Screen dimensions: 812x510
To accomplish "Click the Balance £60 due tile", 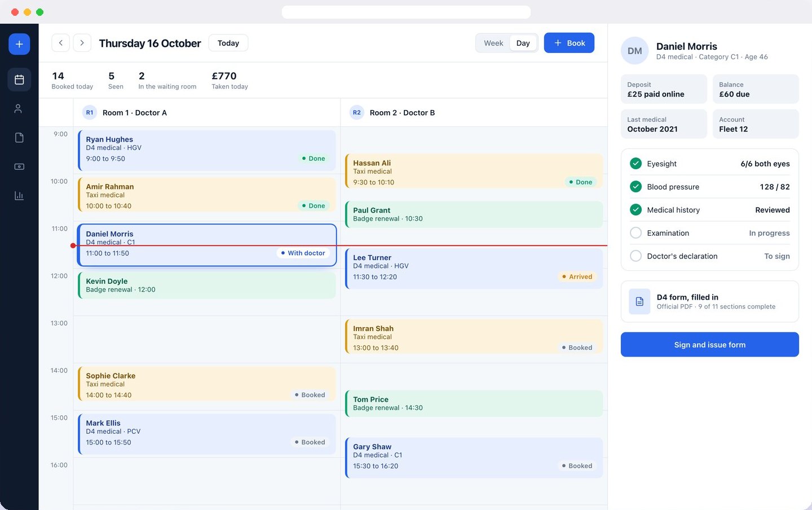I will point(756,89).
